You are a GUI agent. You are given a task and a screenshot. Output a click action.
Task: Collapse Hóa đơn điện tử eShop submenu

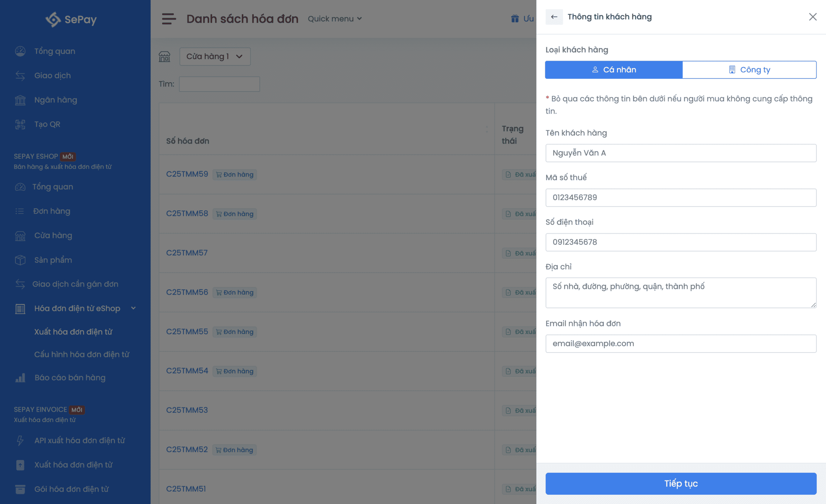[x=133, y=308]
